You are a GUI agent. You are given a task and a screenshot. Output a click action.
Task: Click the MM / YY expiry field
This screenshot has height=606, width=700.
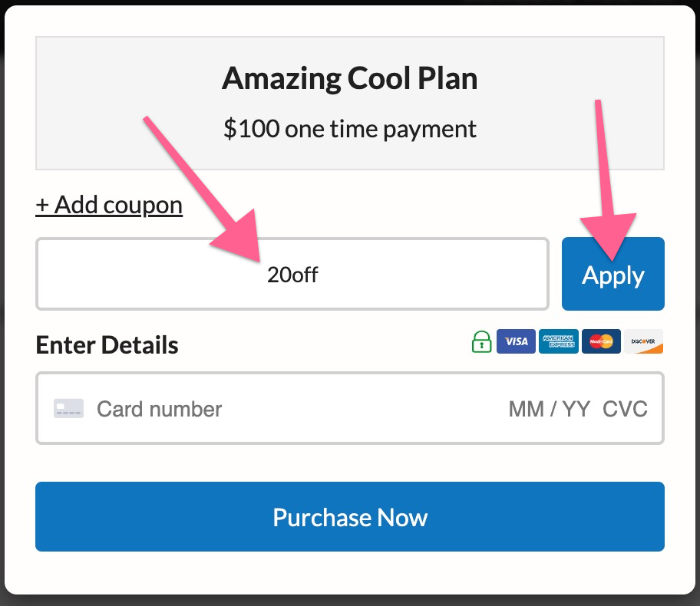click(x=547, y=408)
